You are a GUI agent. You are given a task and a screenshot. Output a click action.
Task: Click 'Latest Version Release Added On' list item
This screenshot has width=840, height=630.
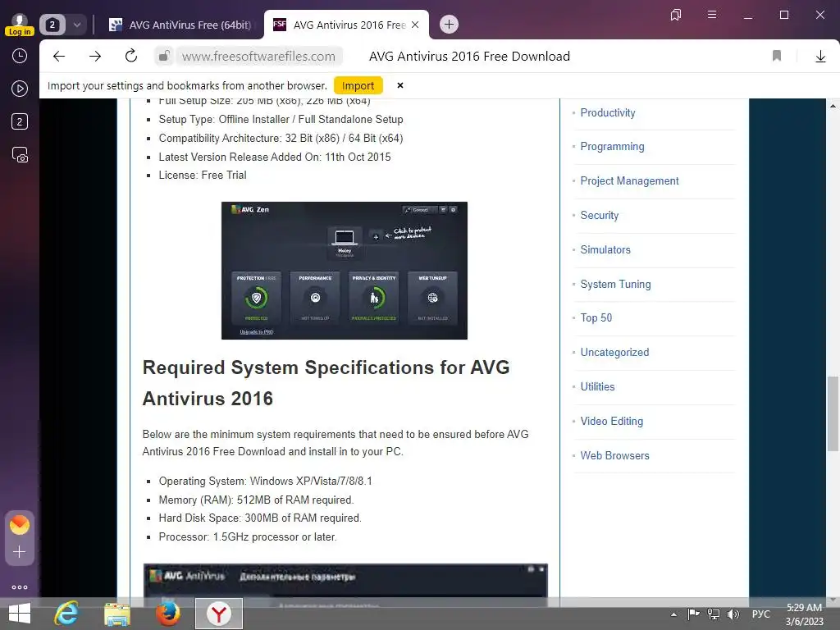(275, 157)
